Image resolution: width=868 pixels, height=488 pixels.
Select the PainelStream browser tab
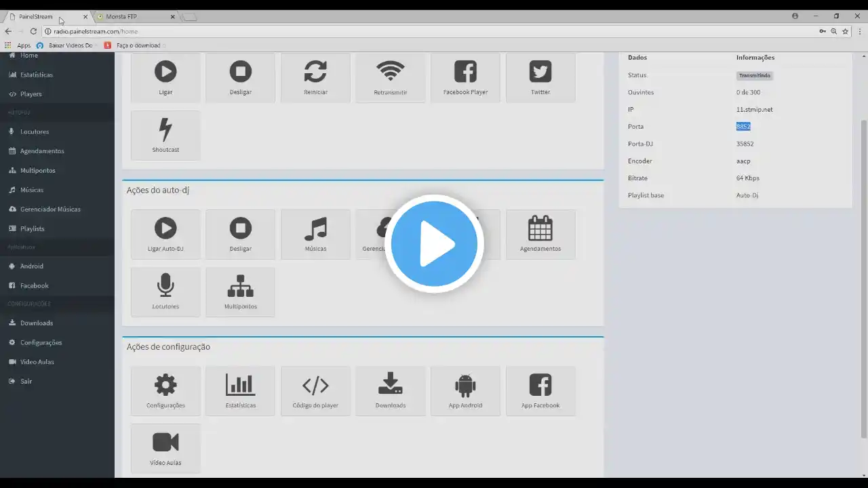[x=46, y=16]
